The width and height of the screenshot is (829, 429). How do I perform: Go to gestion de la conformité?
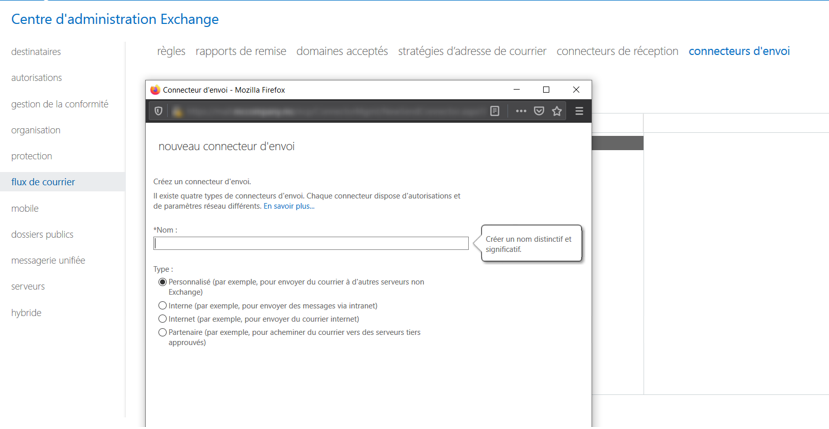[60, 104]
